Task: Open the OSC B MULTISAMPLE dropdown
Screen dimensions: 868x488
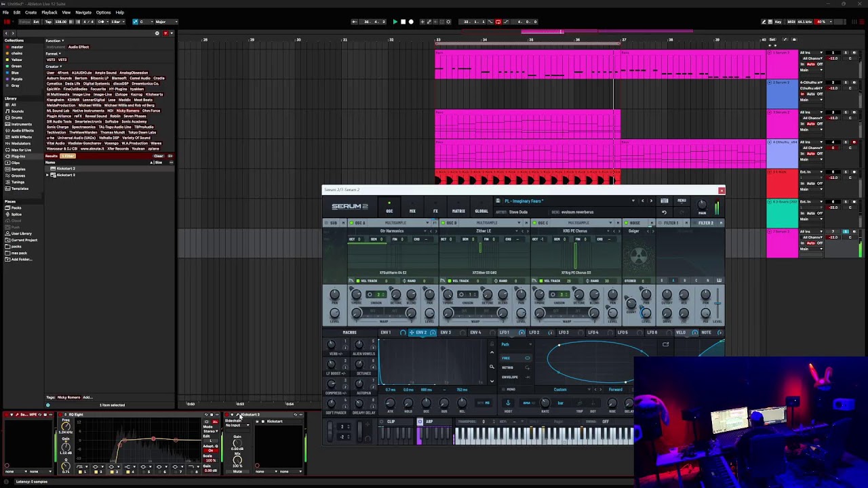Action: pos(490,223)
